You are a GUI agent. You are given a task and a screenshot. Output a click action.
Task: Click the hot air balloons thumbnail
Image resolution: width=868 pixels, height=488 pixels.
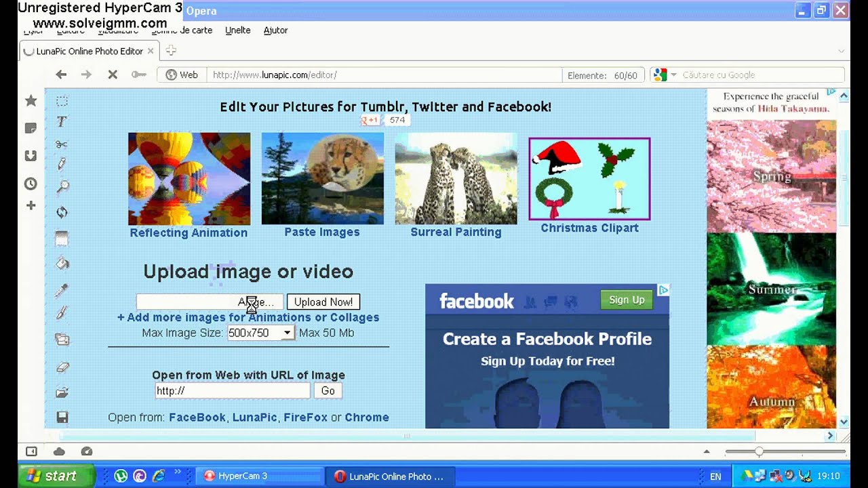(189, 179)
